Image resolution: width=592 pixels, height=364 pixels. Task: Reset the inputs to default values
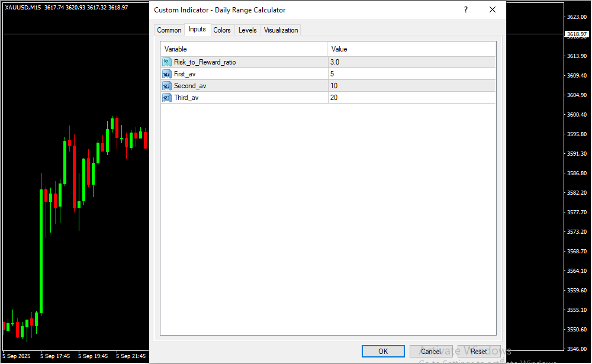479,352
